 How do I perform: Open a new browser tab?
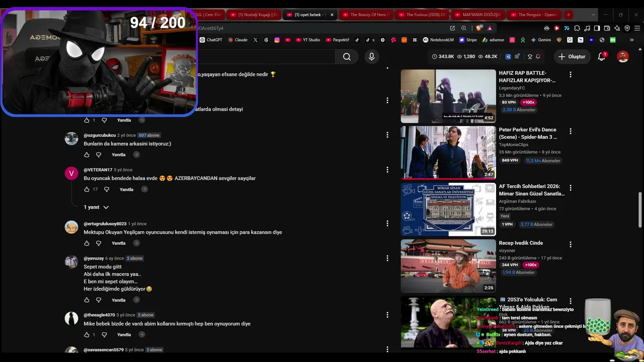point(568,15)
